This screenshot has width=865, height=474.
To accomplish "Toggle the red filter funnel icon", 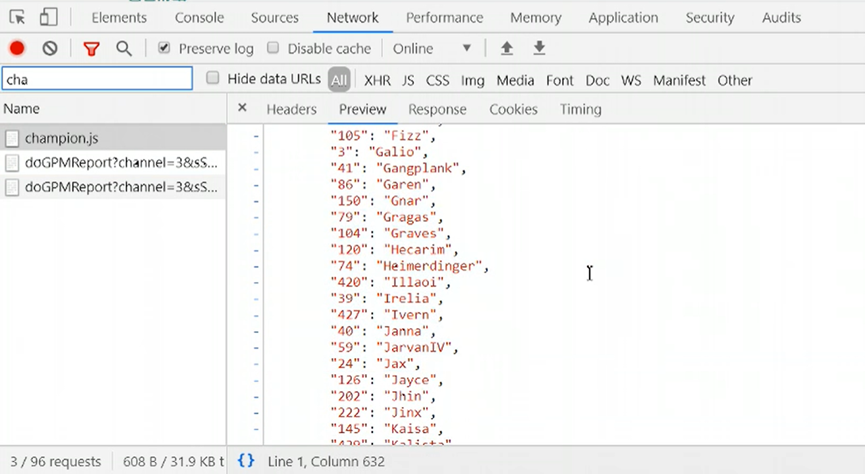I will (x=91, y=48).
